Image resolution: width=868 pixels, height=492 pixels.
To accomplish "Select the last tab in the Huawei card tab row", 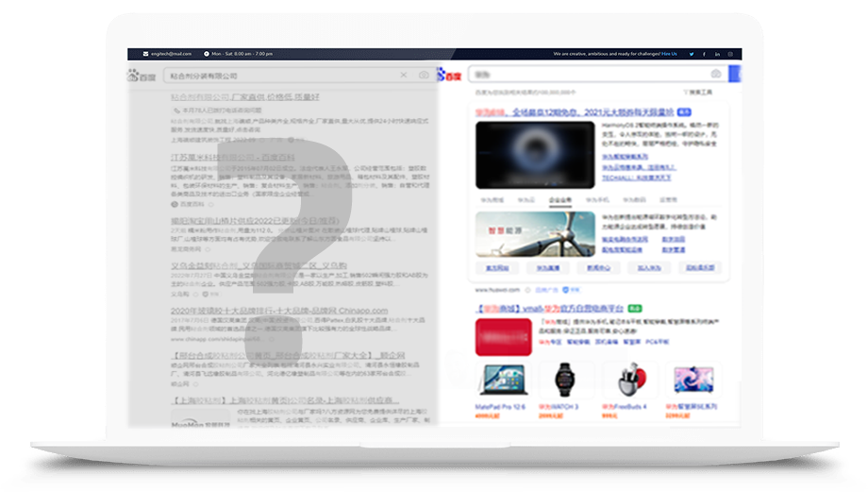I will [668, 200].
